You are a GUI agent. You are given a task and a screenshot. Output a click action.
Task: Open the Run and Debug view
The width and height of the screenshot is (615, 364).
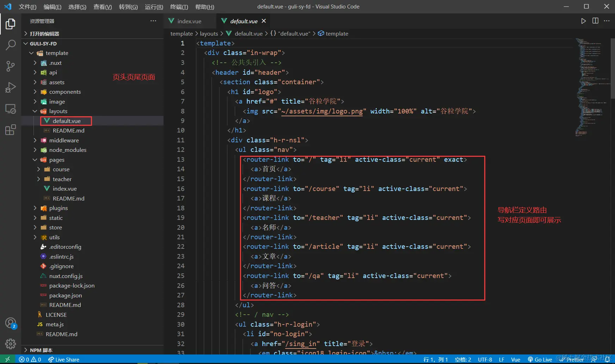(x=11, y=87)
